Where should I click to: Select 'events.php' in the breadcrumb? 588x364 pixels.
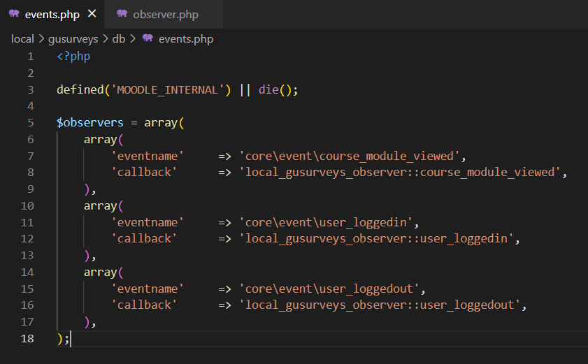[185, 39]
